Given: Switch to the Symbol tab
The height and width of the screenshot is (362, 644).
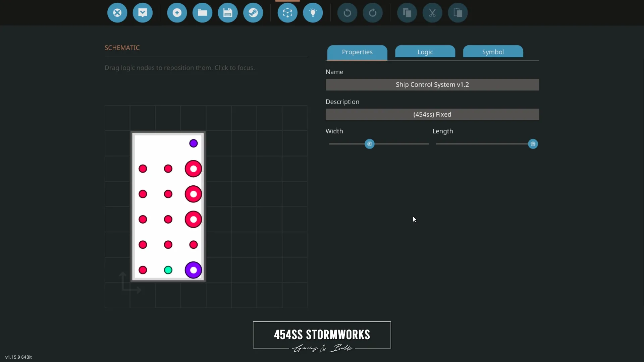Looking at the screenshot, I should pos(493,52).
